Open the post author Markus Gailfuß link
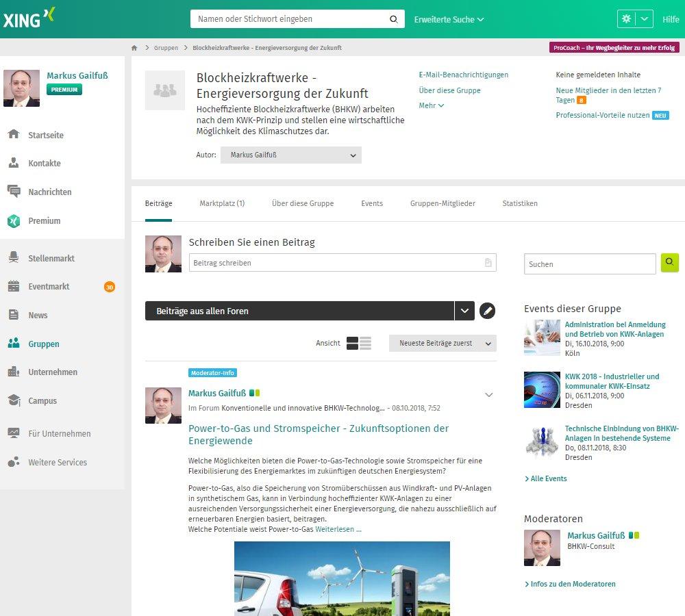Image resolution: width=685 pixels, height=616 pixels. pyautogui.click(x=217, y=394)
